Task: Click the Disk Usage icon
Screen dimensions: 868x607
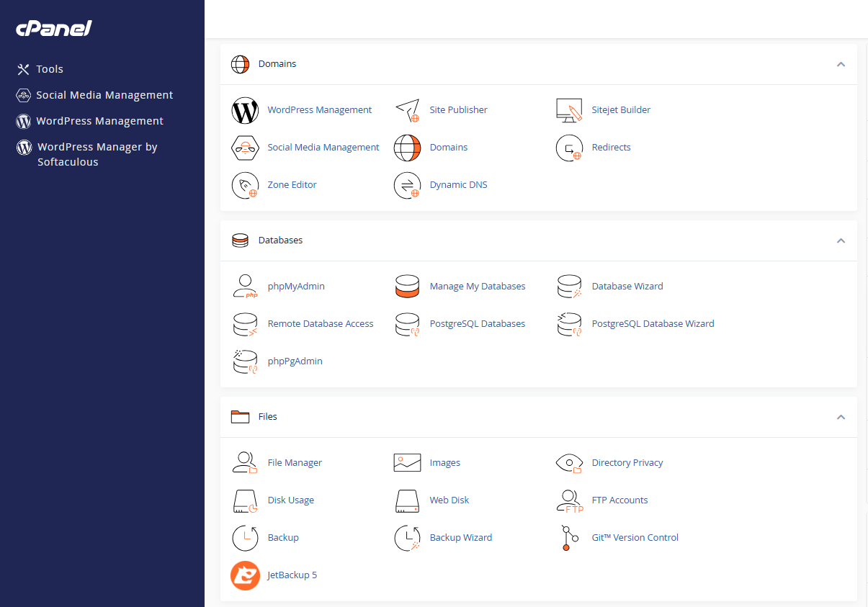Action: (245, 500)
